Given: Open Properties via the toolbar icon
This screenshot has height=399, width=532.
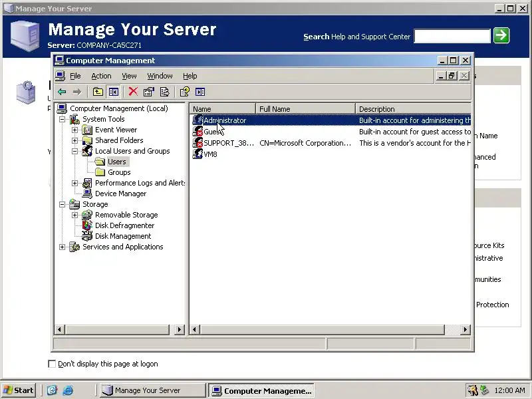Looking at the screenshot, I should (x=148, y=92).
